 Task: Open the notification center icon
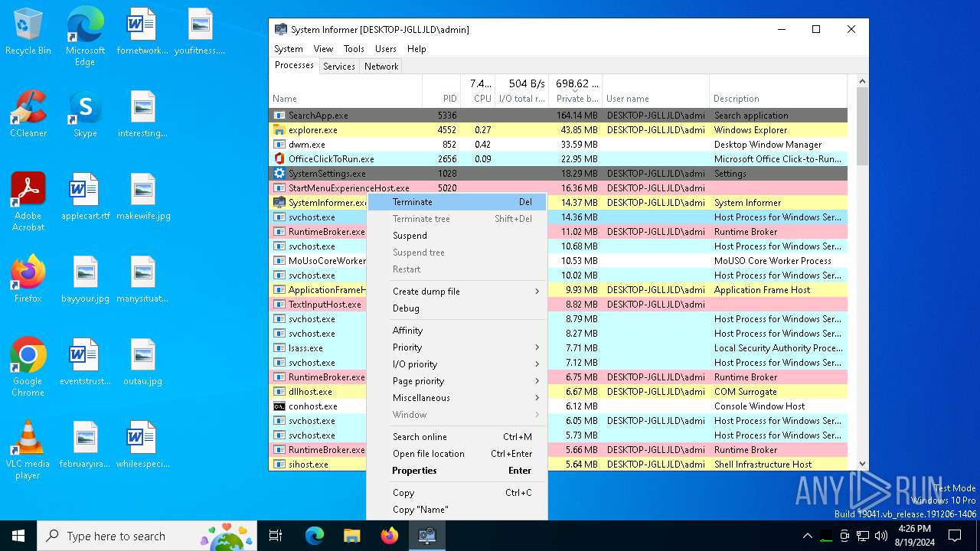(955, 536)
